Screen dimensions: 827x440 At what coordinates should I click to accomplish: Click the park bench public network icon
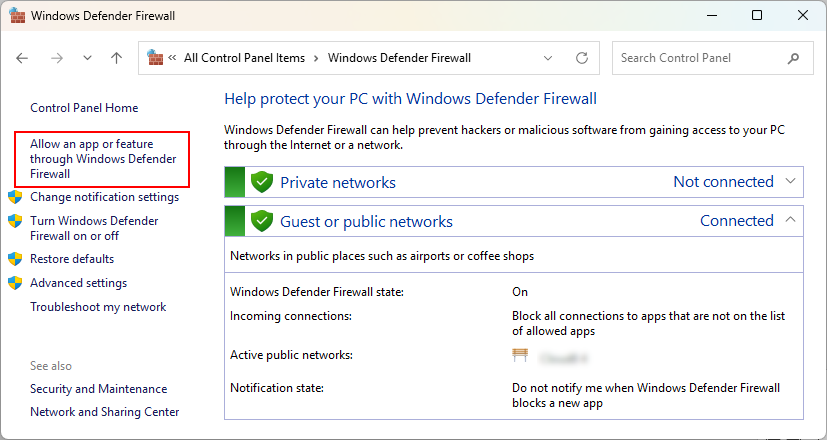(x=520, y=355)
